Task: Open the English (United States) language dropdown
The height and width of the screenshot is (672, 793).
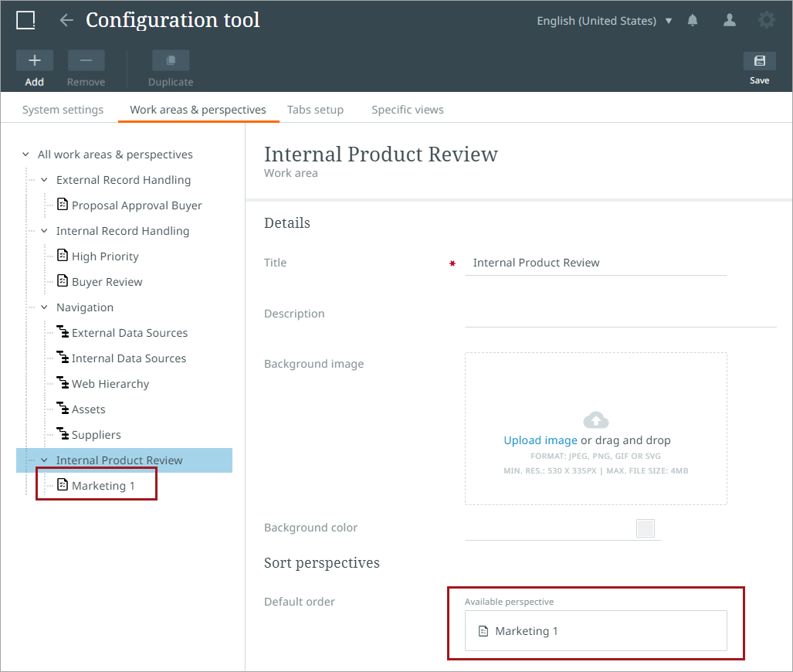Action: point(605,21)
